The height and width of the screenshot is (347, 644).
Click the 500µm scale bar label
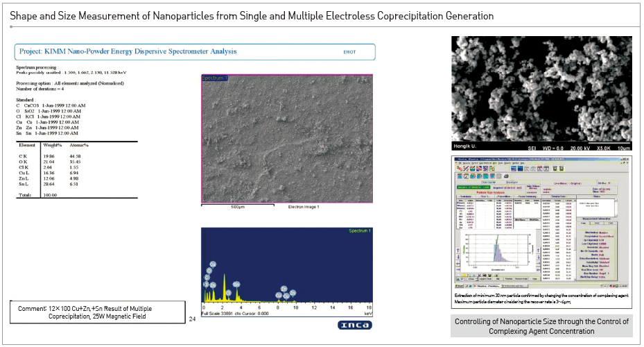click(x=238, y=207)
